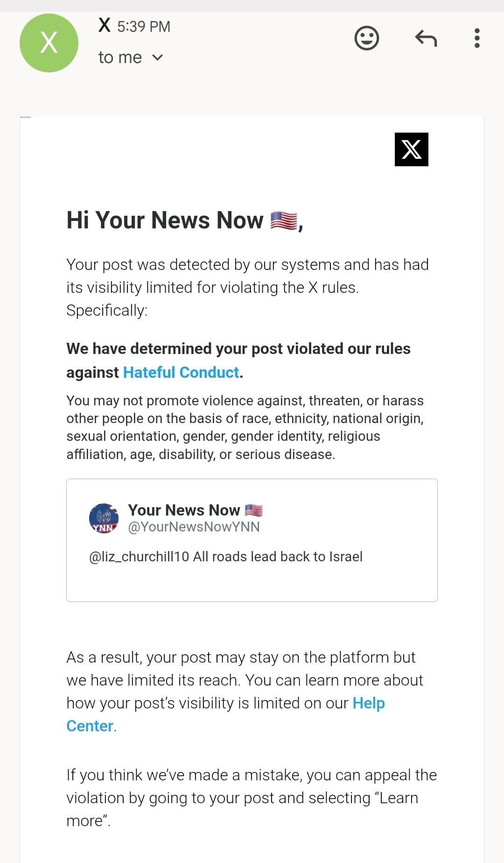Tap the YNN profile picture in the post
Image resolution: width=504 pixels, height=863 pixels.
click(104, 518)
